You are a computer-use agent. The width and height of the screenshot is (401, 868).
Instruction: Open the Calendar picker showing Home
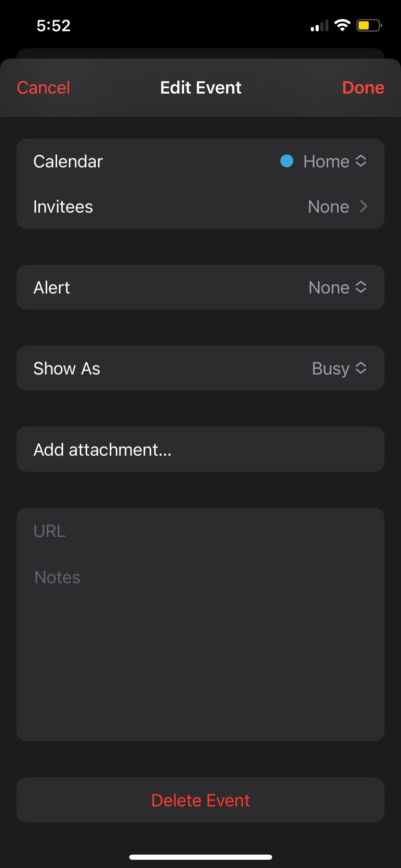[x=200, y=161]
